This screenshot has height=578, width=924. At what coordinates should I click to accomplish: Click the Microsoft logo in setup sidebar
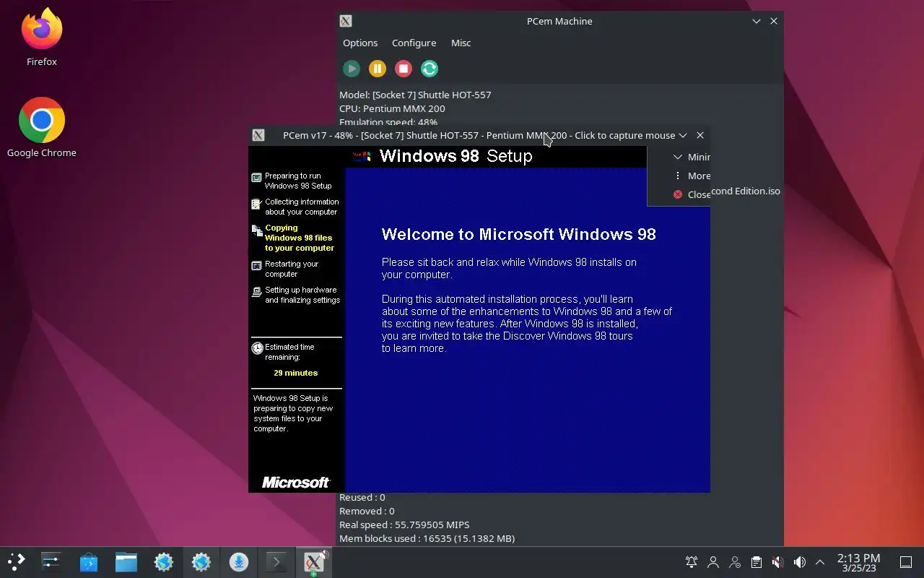coord(296,482)
